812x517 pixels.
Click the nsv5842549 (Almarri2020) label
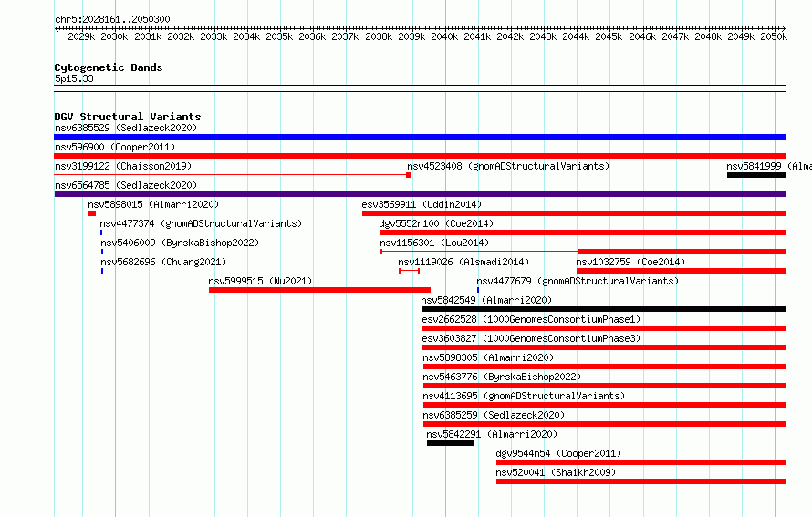tap(486, 300)
